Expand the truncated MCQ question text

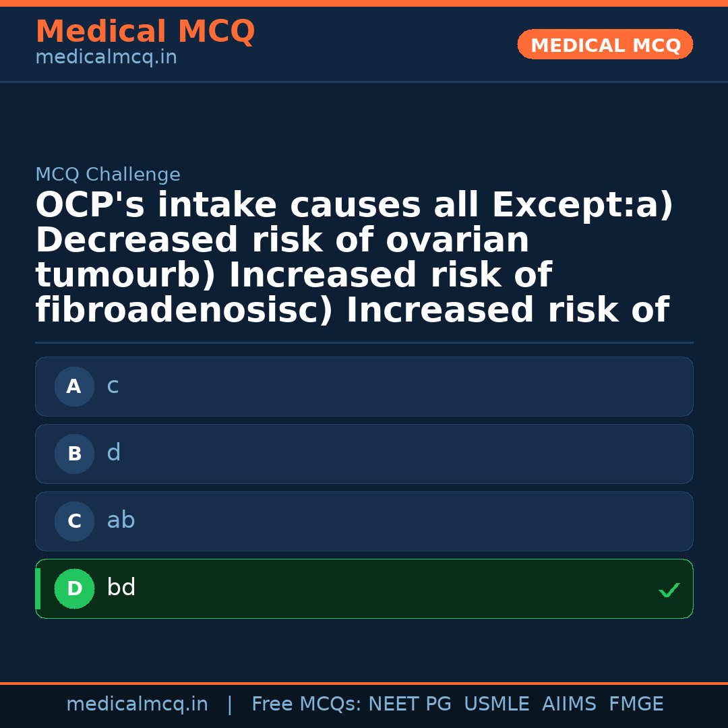coord(352,256)
